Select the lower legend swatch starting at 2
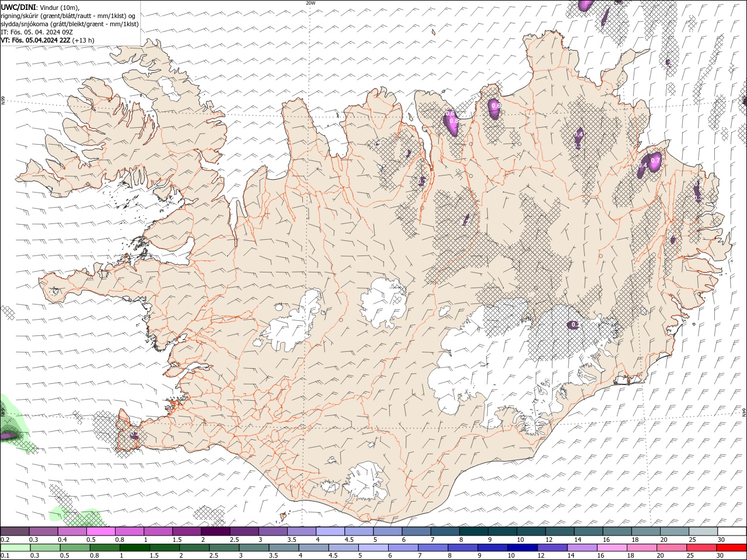The height and width of the screenshot is (560, 747). tap(194, 548)
